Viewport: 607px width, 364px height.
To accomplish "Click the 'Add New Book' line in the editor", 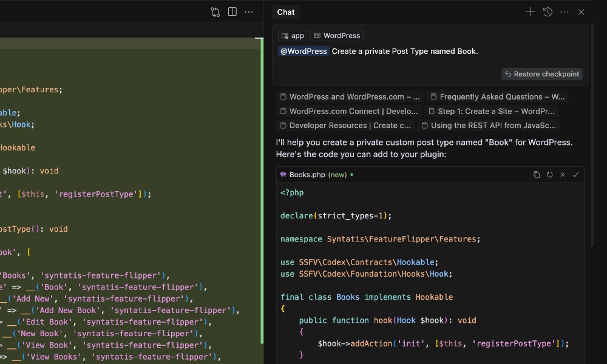I will 120,310.
